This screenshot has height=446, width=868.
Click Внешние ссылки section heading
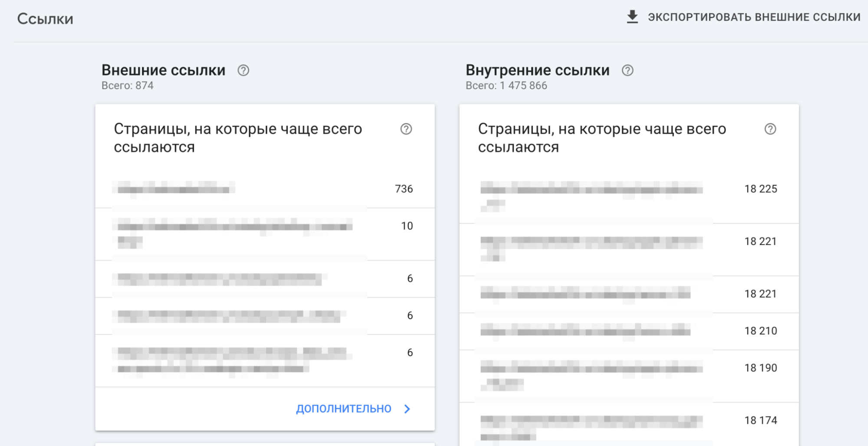point(163,70)
